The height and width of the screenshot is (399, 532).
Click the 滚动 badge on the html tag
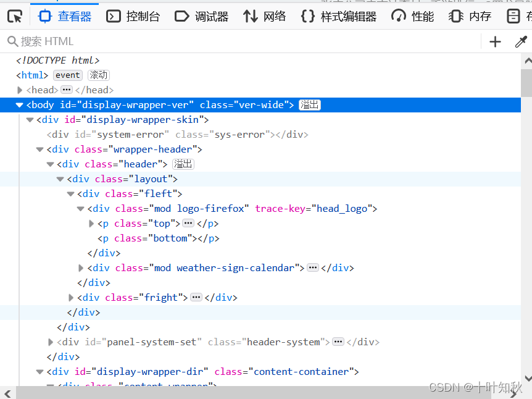coord(98,75)
